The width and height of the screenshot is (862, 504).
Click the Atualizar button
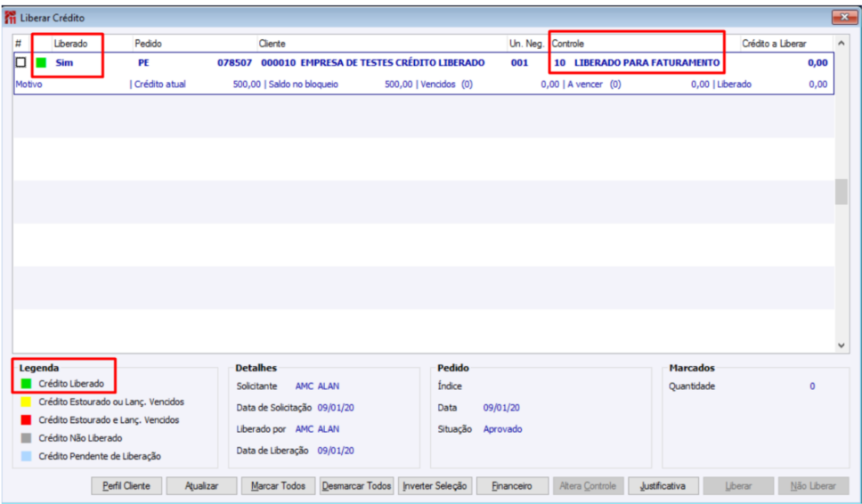[201, 486]
